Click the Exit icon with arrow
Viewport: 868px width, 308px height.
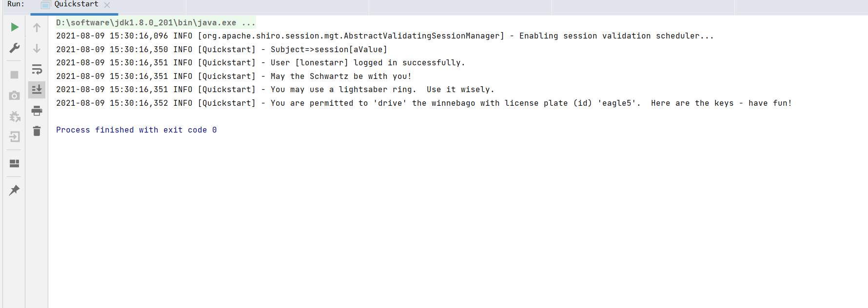15,137
